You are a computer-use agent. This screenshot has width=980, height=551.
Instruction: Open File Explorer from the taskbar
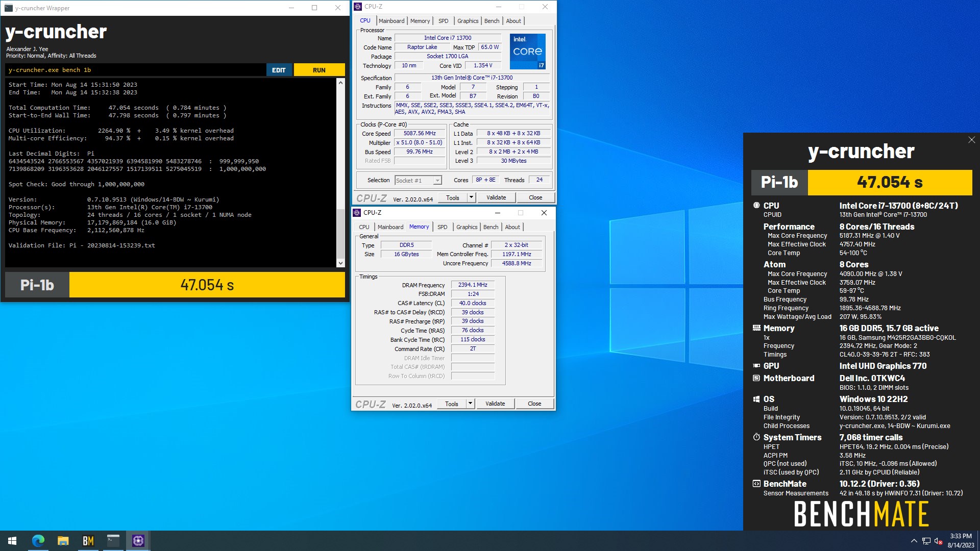click(63, 541)
